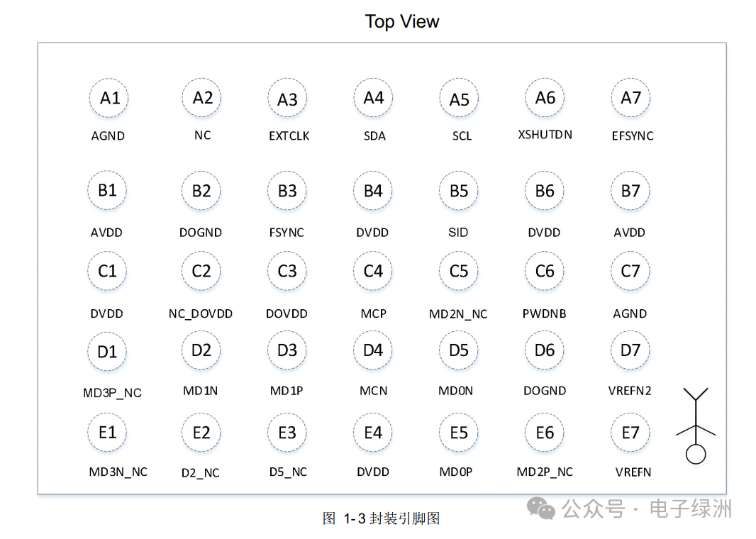Click the NC_DOVDD label under C2
756x539 pixels.
pos(201,313)
